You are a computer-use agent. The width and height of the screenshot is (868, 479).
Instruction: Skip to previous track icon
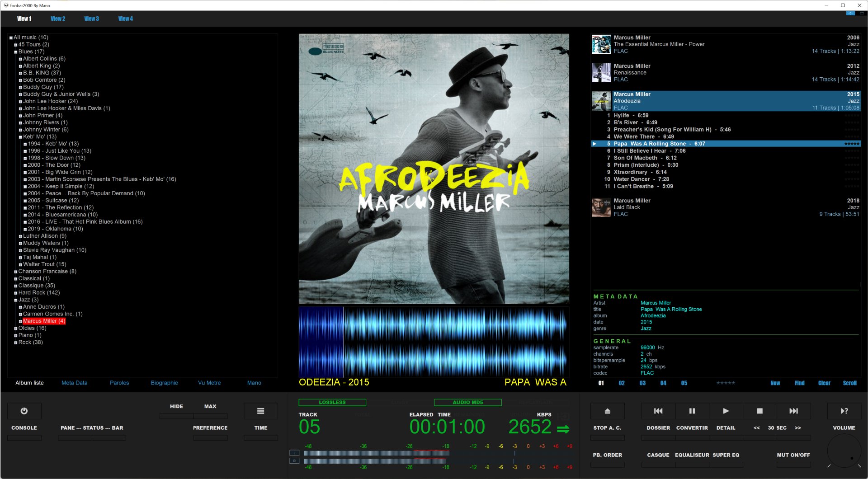tap(658, 411)
